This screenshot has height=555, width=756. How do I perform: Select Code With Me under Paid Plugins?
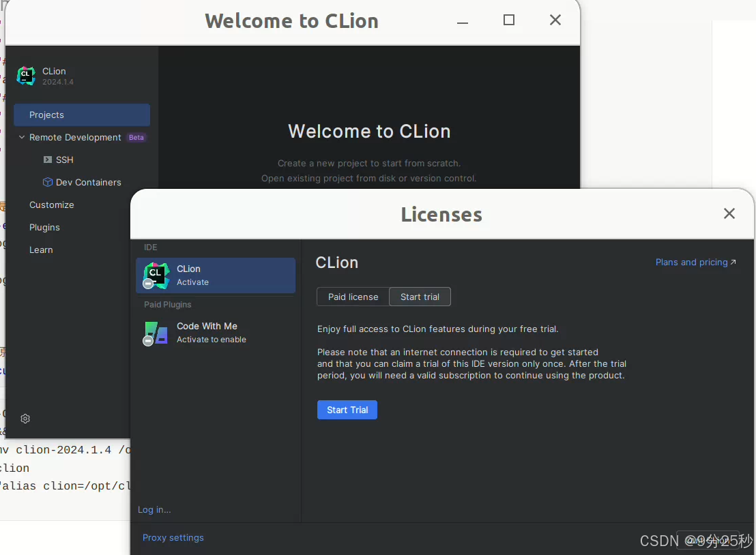point(216,332)
